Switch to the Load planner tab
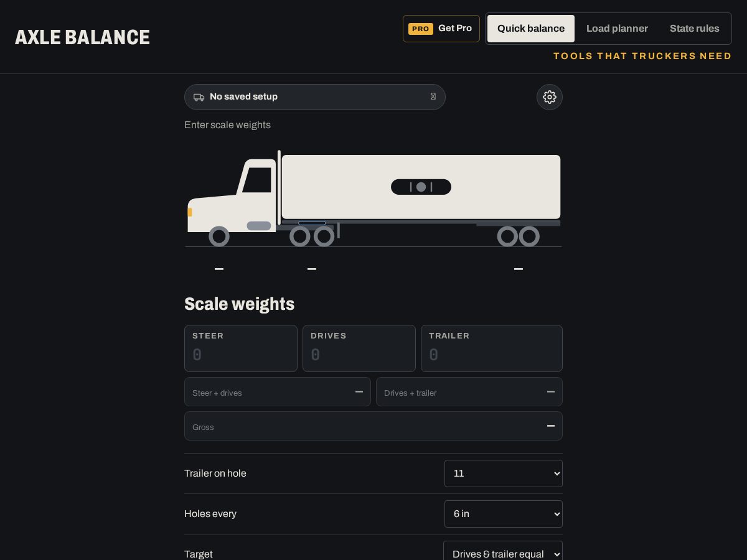 pyautogui.click(x=617, y=29)
